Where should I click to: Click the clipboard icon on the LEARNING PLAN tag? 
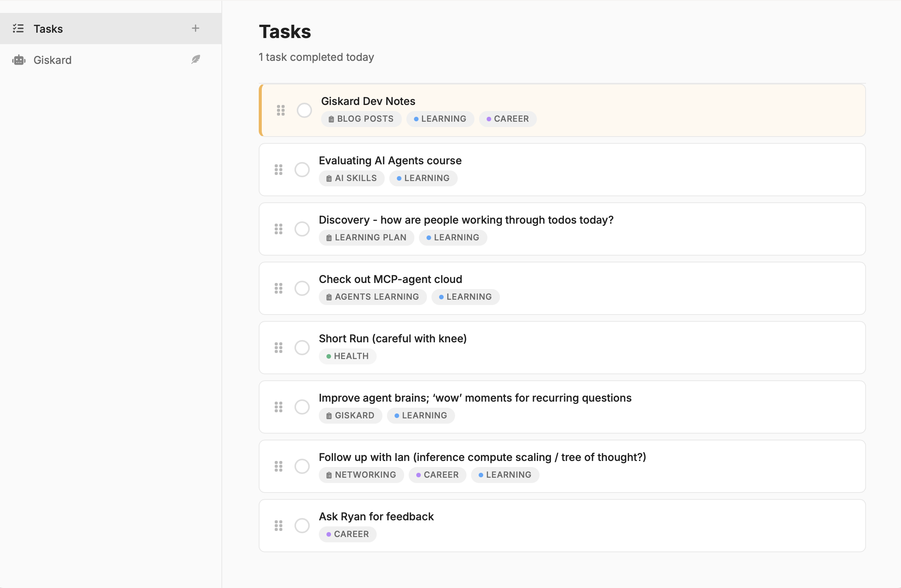pyautogui.click(x=329, y=237)
